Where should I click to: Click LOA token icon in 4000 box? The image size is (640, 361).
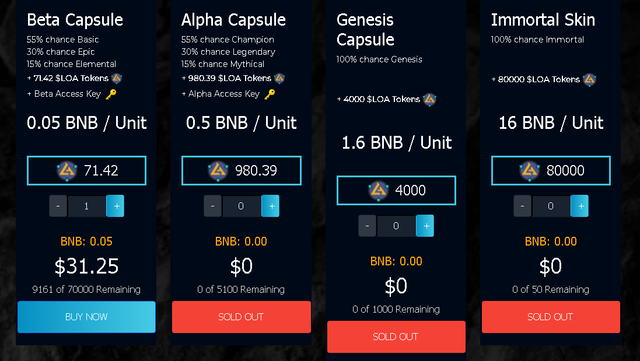(378, 191)
